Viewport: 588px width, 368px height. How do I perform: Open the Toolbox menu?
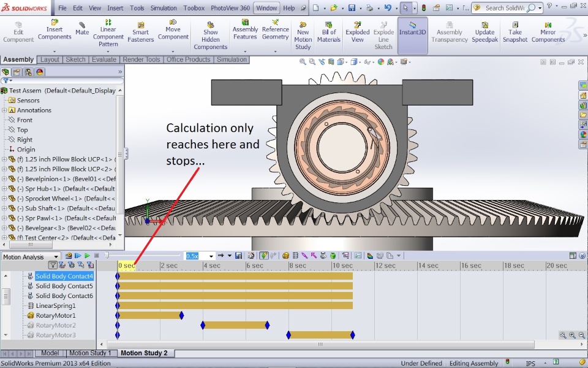pos(194,8)
